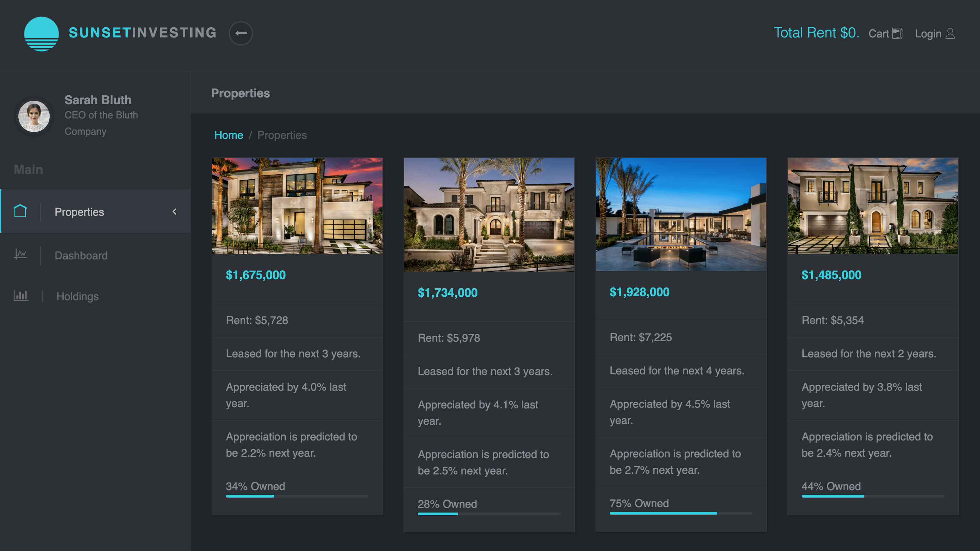Click Sarah Bluth's profile avatar

pyautogui.click(x=34, y=116)
